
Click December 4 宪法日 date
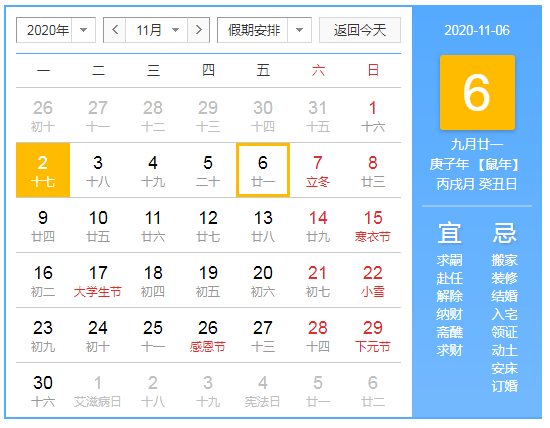tap(263, 390)
